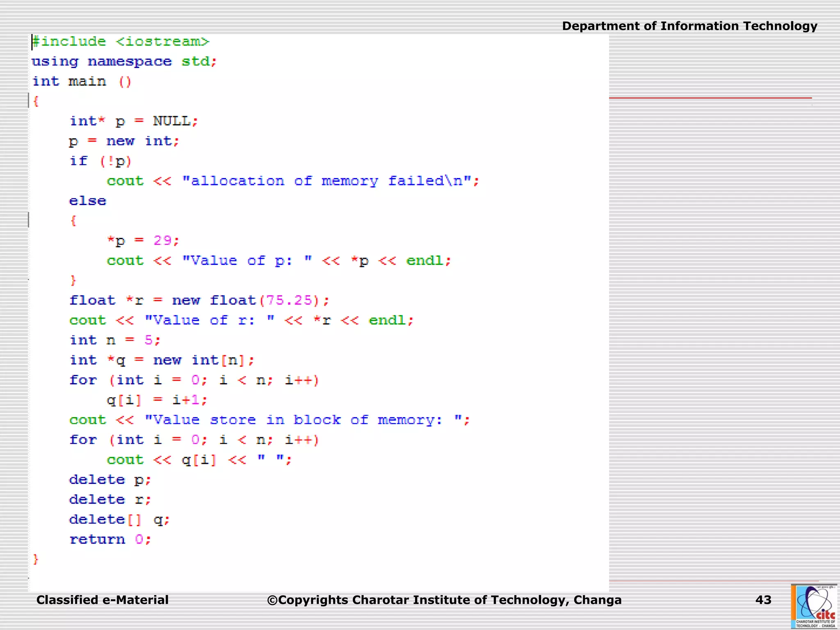Click the Department of Information Technology header

(689, 26)
